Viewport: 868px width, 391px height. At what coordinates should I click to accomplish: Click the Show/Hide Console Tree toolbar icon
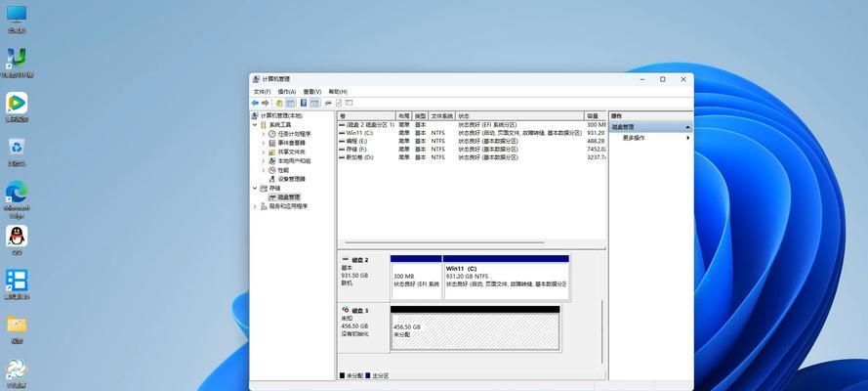290,103
